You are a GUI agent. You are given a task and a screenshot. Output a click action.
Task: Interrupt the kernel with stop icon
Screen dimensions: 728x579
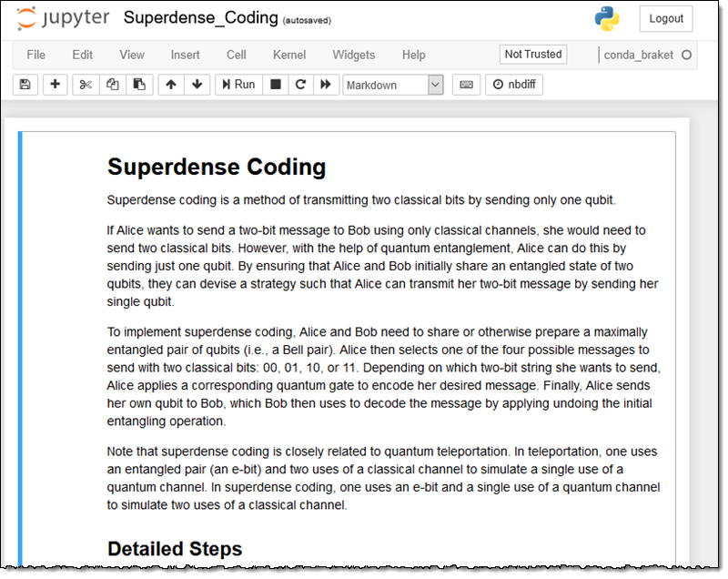[276, 85]
